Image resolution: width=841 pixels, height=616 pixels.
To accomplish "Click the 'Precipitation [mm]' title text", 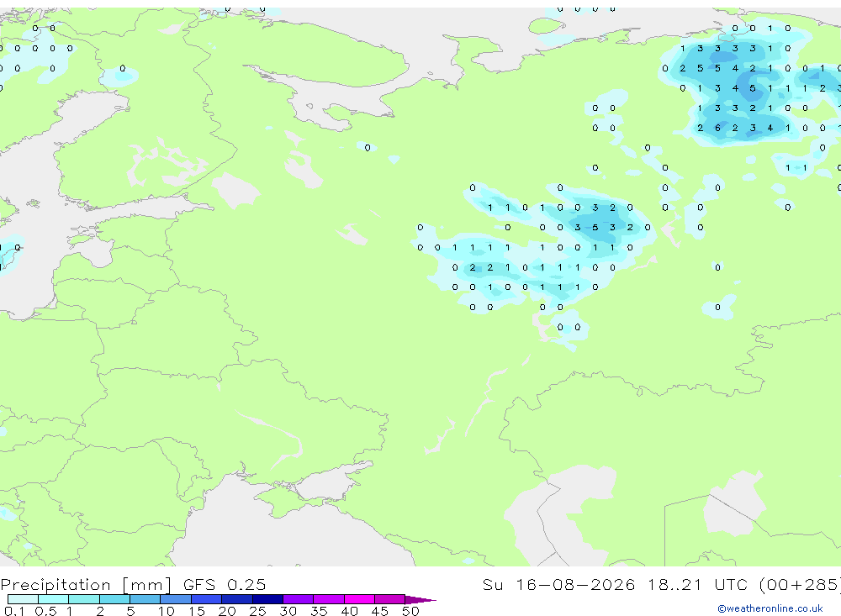I will pos(86,584).
